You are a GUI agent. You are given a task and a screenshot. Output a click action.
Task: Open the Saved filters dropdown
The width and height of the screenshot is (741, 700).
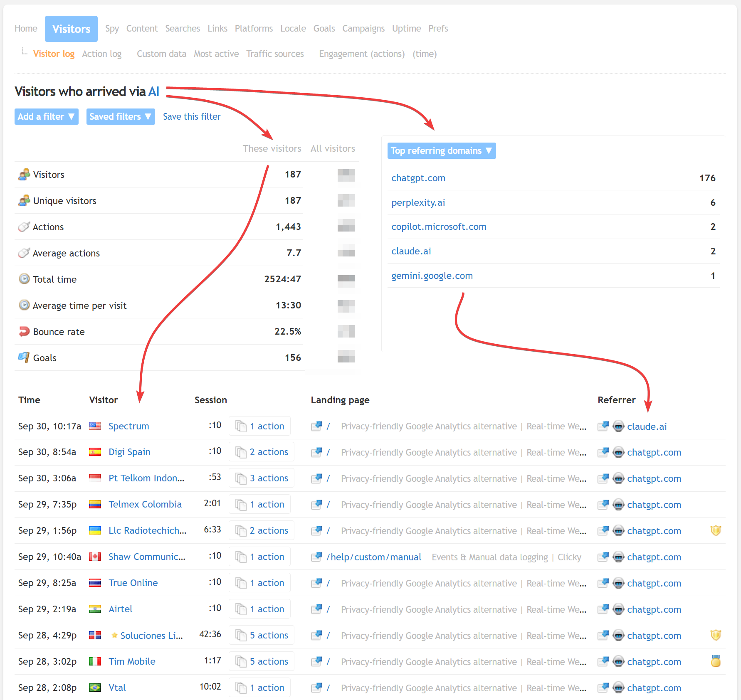click(x=120, y=116)
